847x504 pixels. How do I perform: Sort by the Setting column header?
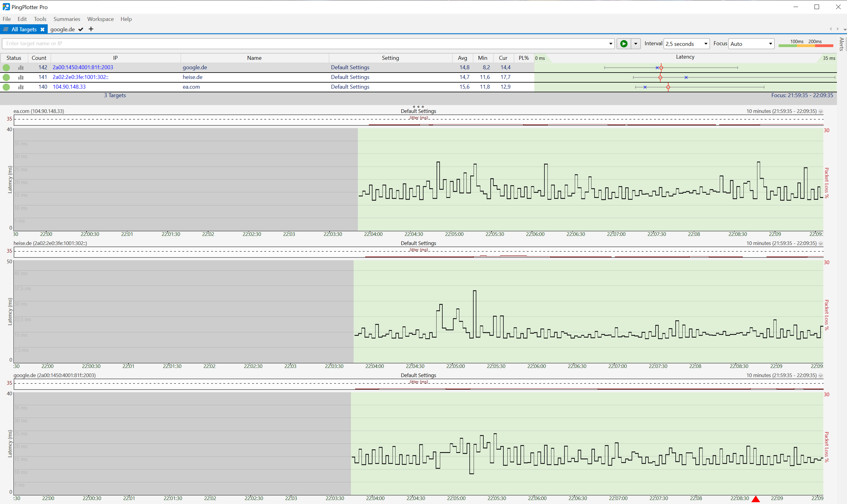(x=390, y=58)
